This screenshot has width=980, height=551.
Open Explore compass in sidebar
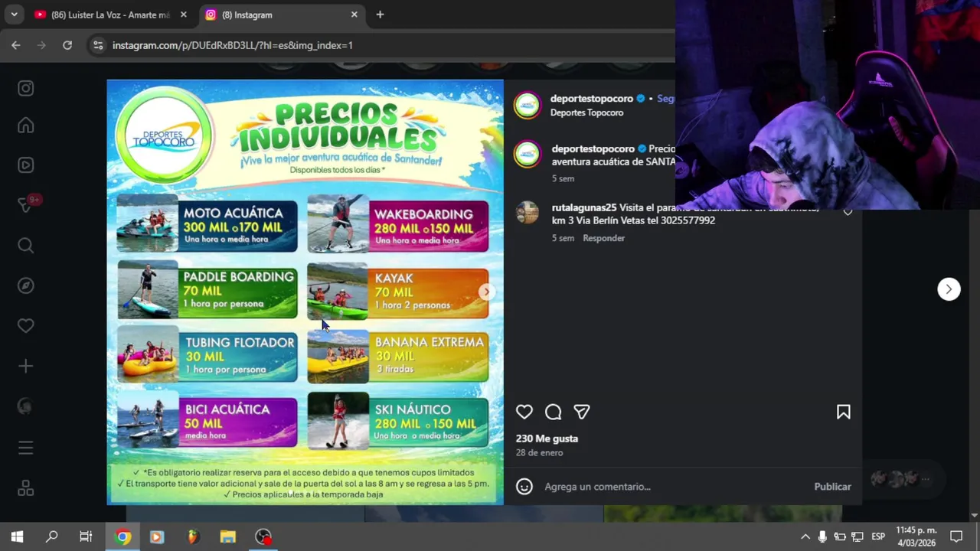[x=25, y=285]
